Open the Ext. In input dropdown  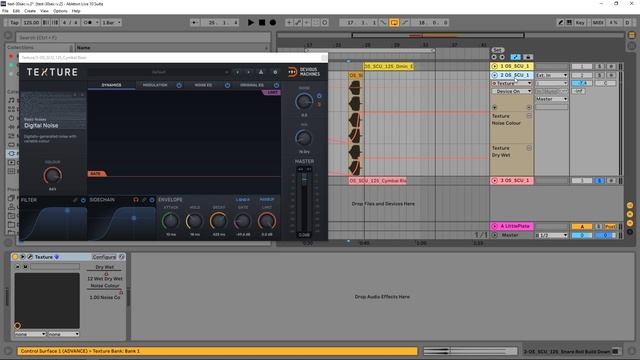(551, 75)
